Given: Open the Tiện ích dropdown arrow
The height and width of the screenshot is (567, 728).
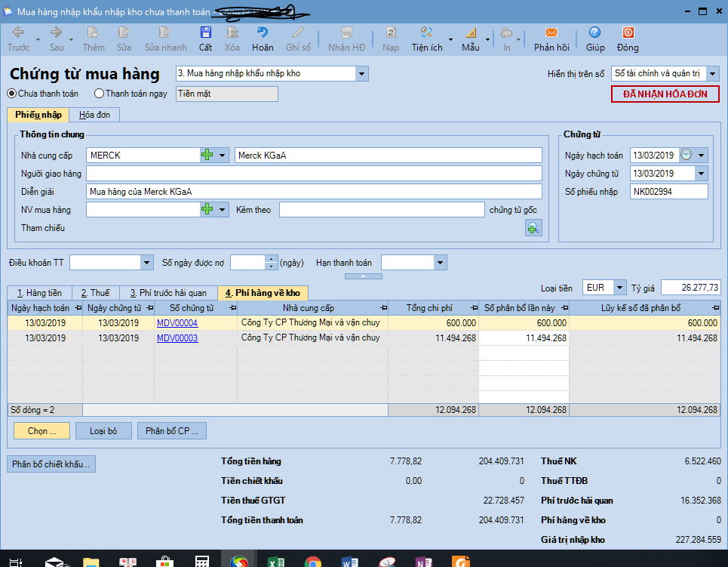Looking at the screenshot, I should pos(450,39).
